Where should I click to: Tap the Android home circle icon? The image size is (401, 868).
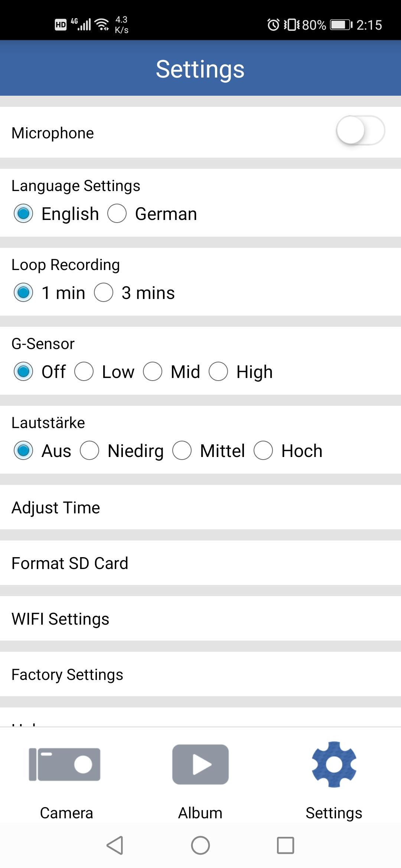[x=200, y=845]
